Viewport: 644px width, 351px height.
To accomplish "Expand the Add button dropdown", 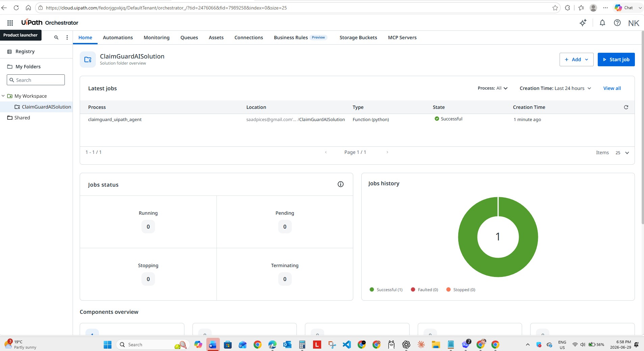I will click(576, 60).
